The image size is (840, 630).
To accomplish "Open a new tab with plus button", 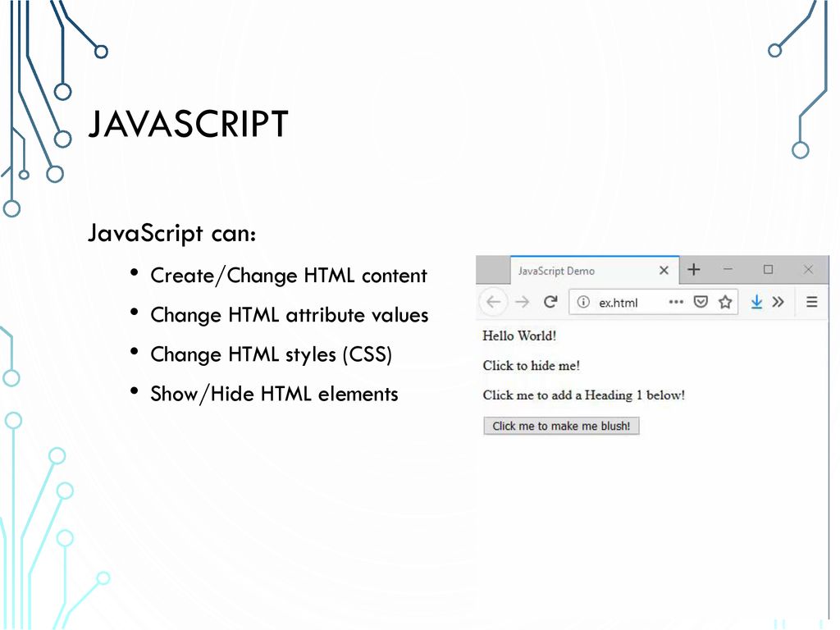I will tap(694, 269).
